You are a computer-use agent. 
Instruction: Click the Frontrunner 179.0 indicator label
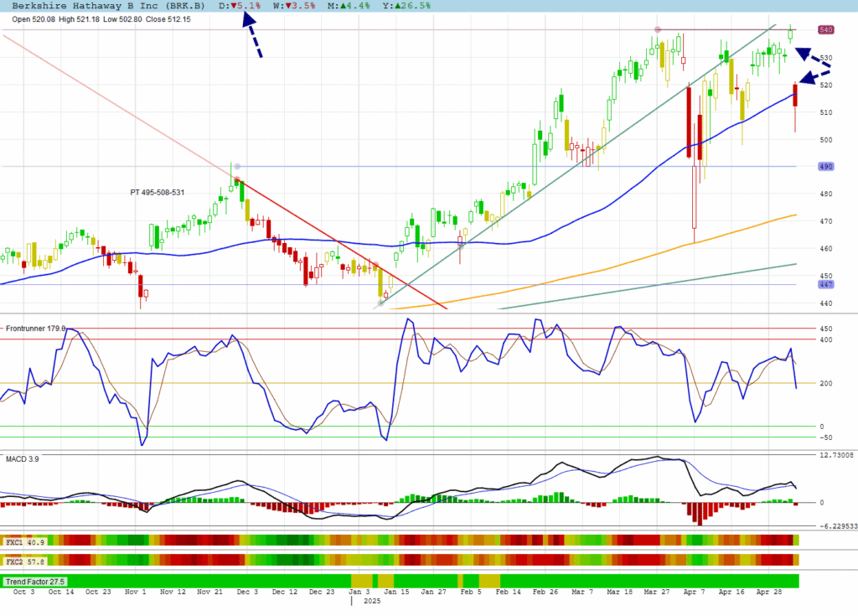35,329
